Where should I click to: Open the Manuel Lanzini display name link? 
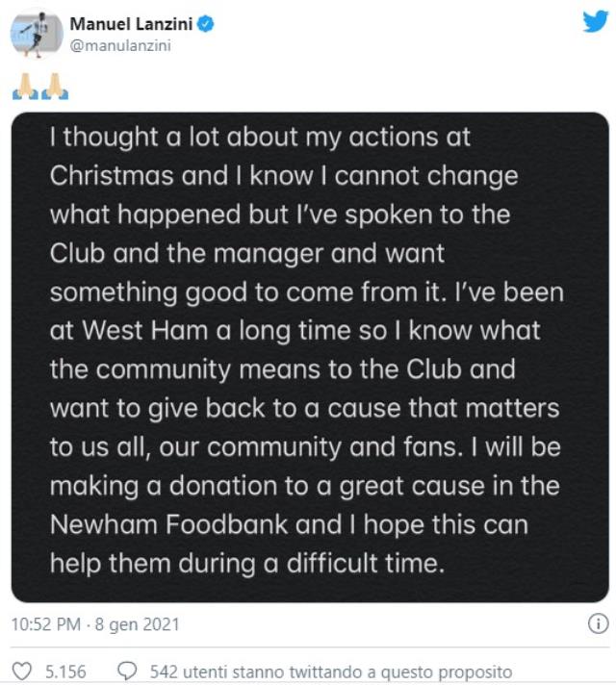pyautogui.click(x=131, y=24)
